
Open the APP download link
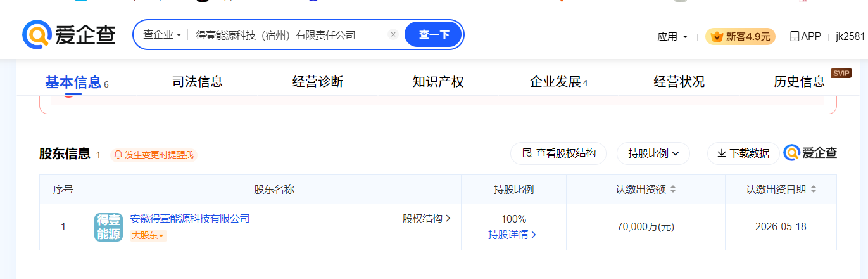805,37
